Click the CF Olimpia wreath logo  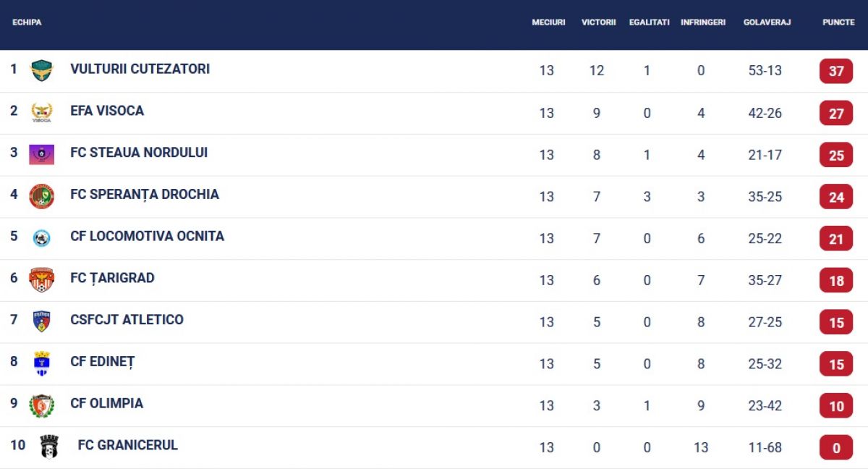click(x=42, y=405)
